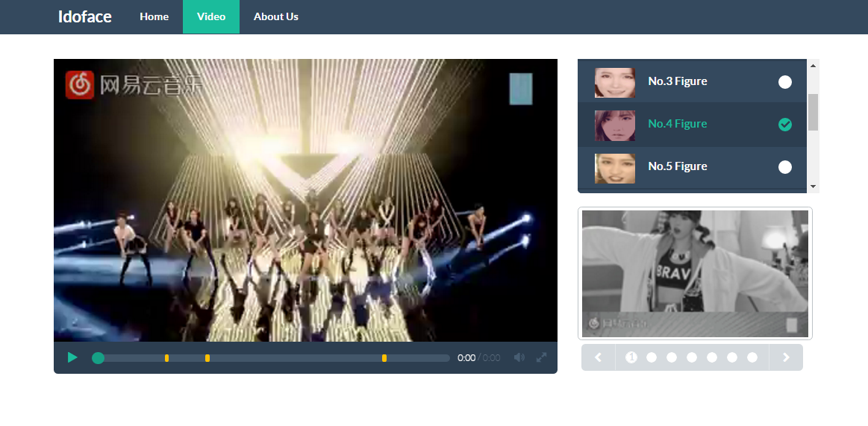
Task: Enter fullscreen video mode
Action: [x=541, y=357]
